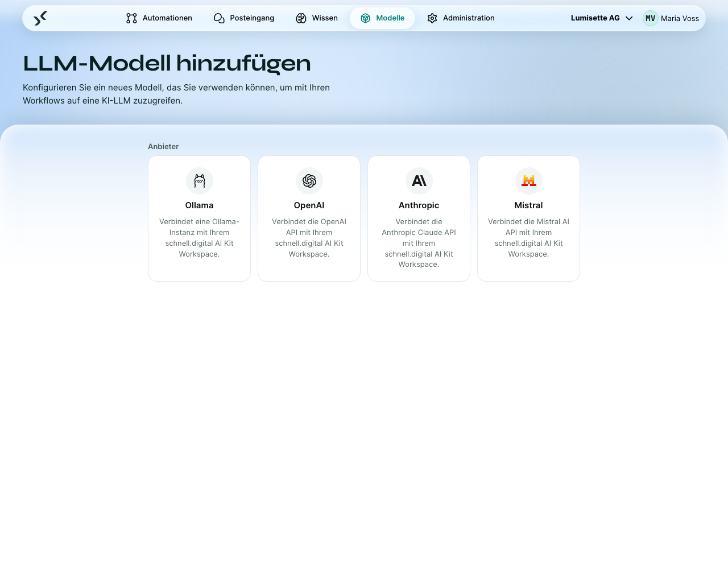The width and height of the screenshot is (728, 569).
Task: Click the chevron next to Lumisette AG
Action: pyautogui.click(x=629, y=18)
